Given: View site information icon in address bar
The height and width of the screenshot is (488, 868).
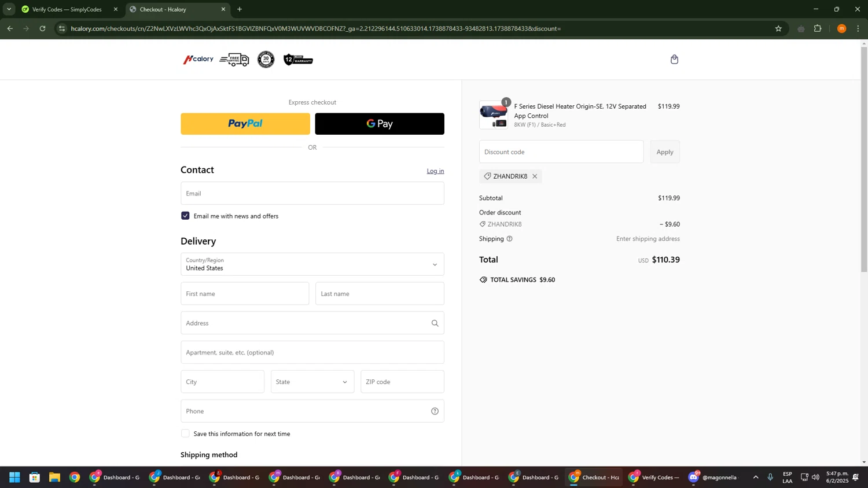Looking at the screenshot, I should coord(62,28).
